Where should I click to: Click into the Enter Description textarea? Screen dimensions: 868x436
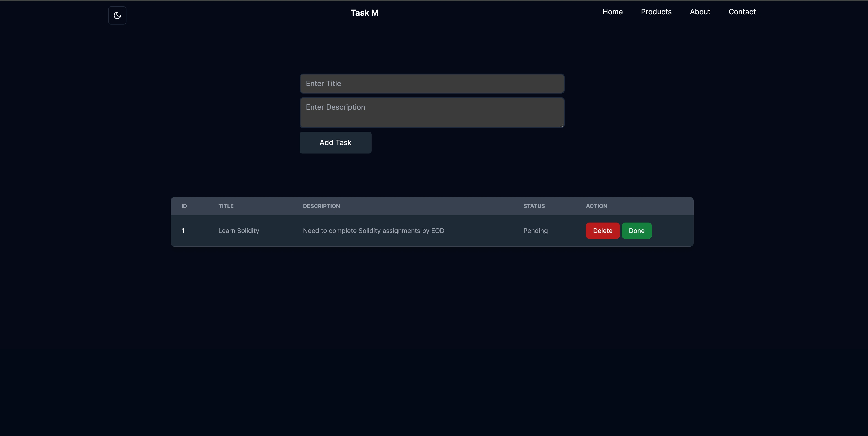tap(432, 113)
